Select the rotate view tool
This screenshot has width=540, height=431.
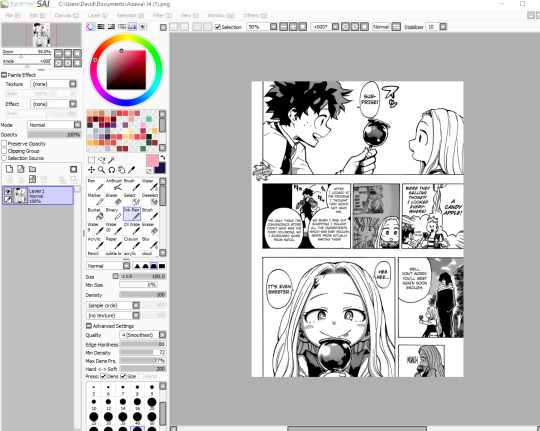point(111,170)
